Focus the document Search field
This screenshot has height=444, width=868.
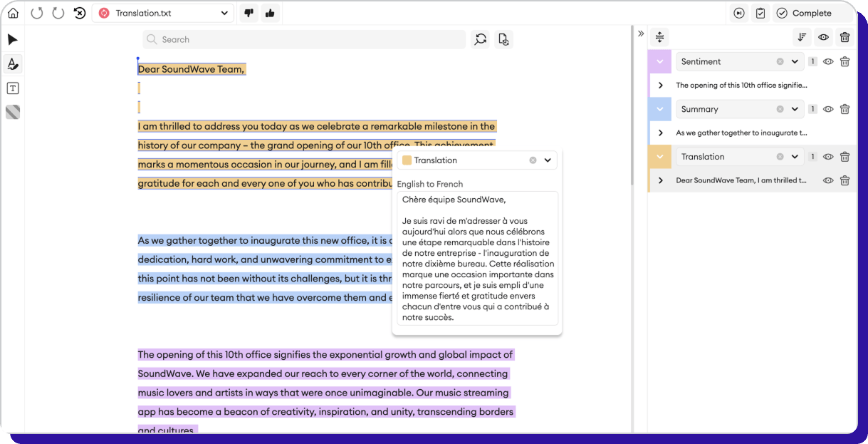click(x=304, y=39)
